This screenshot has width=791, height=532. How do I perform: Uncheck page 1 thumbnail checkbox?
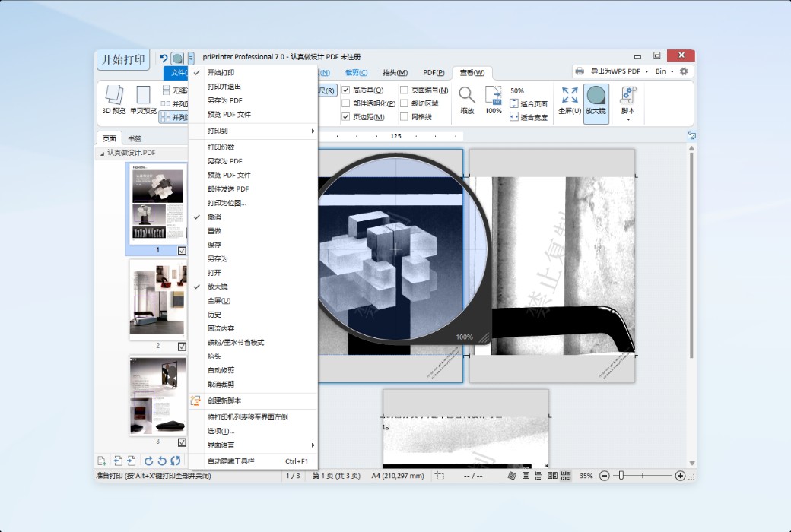182,251
